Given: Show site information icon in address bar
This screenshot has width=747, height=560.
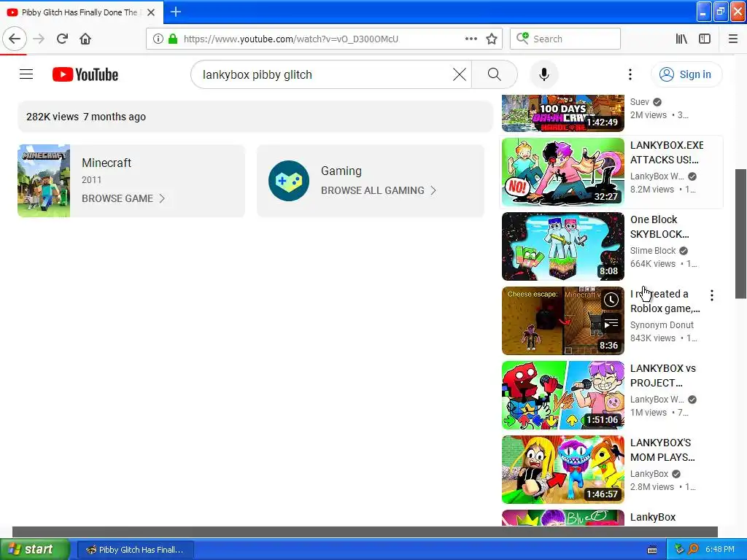Looking at the screenshot, I should pyautogui.click(x=158, y=39).
